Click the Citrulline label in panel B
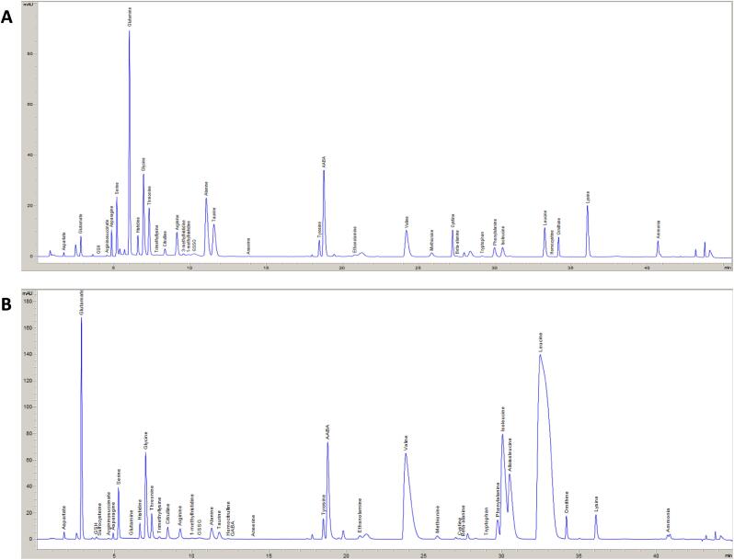 (x=168, y=514)
